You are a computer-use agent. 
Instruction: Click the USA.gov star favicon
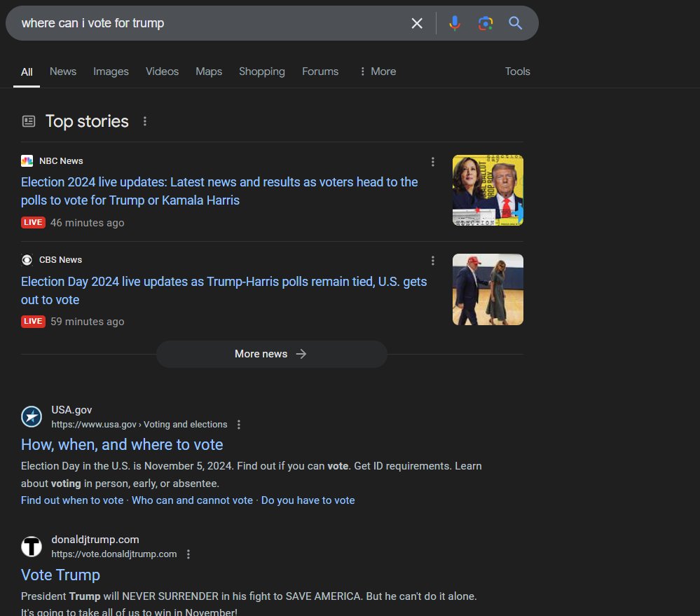coord(32,416)
